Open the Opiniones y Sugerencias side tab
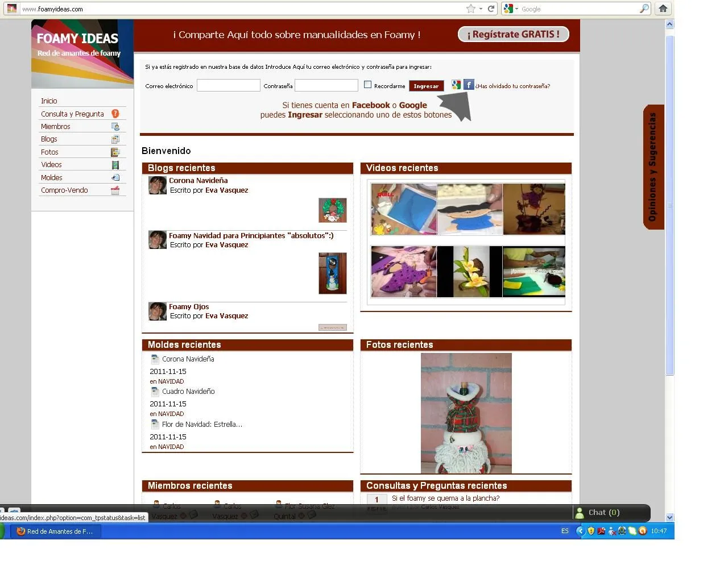Image resolution: width=728 pixels, height=582 pixels. click(x=653, y=167)
